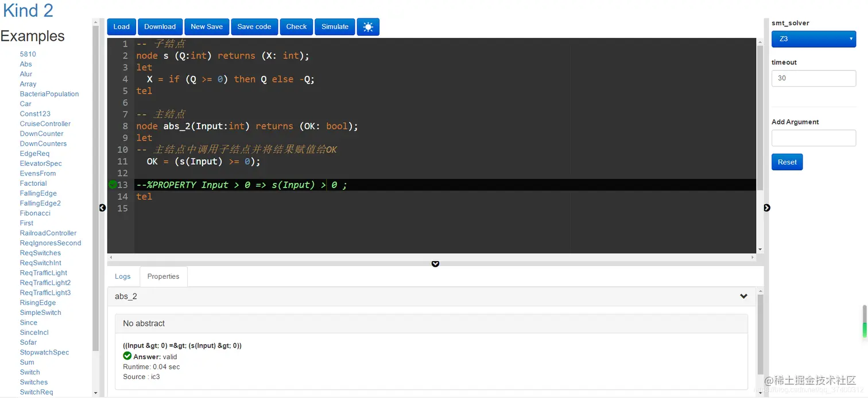Open the SinceIncl example

coord(34,333)
